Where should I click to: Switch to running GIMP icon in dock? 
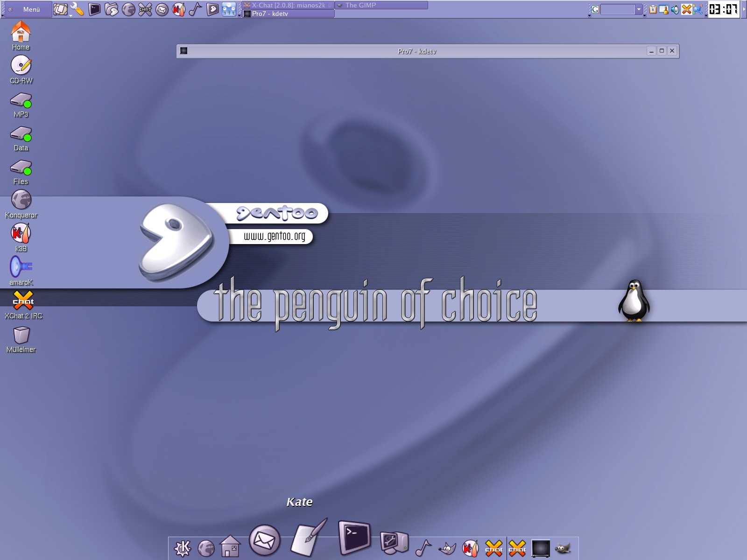[563, 548]
